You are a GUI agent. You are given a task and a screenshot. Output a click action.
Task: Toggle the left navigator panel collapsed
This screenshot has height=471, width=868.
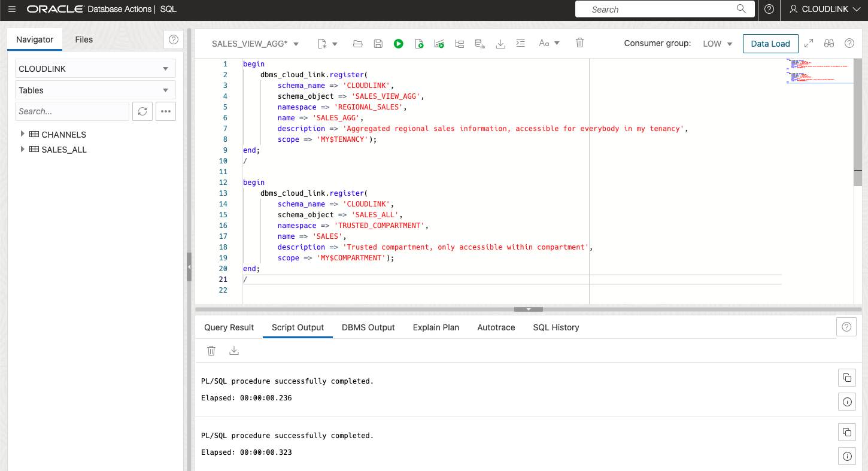(189, 267)
